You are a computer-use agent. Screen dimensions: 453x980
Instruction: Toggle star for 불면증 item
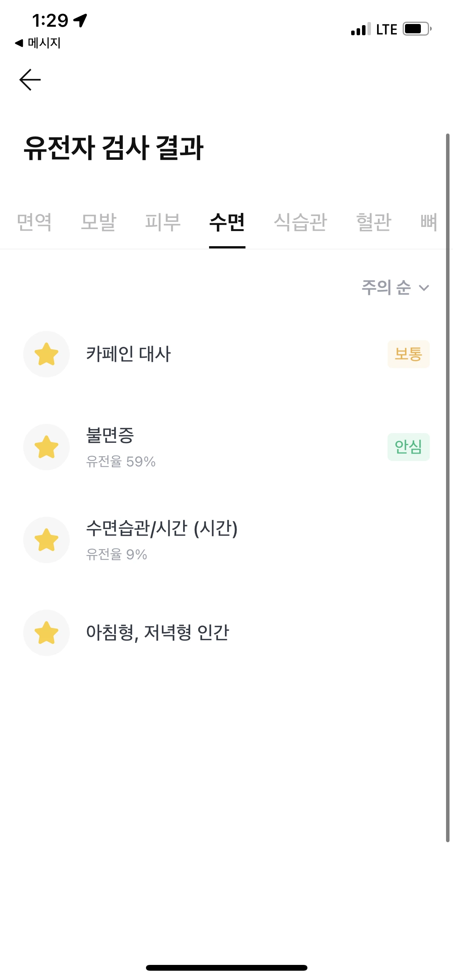(46, 447)
